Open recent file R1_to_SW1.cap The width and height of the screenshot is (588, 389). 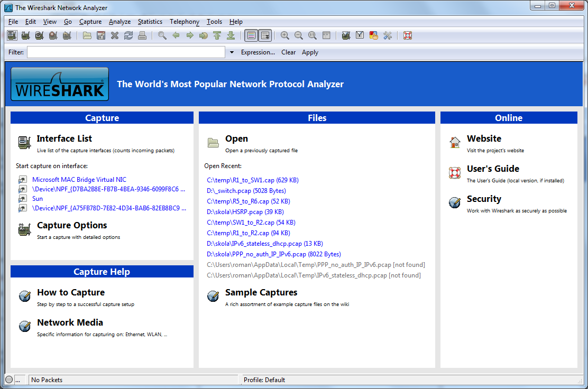coord(253,180)
